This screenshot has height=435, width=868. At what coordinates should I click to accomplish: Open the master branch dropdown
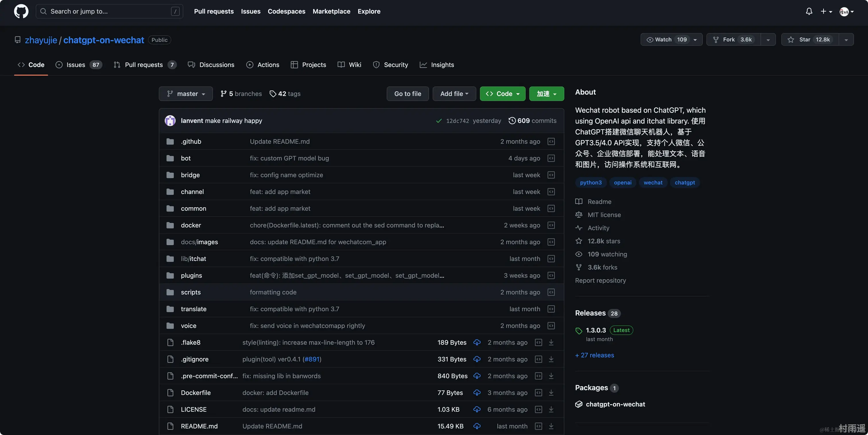coord(186,94)
